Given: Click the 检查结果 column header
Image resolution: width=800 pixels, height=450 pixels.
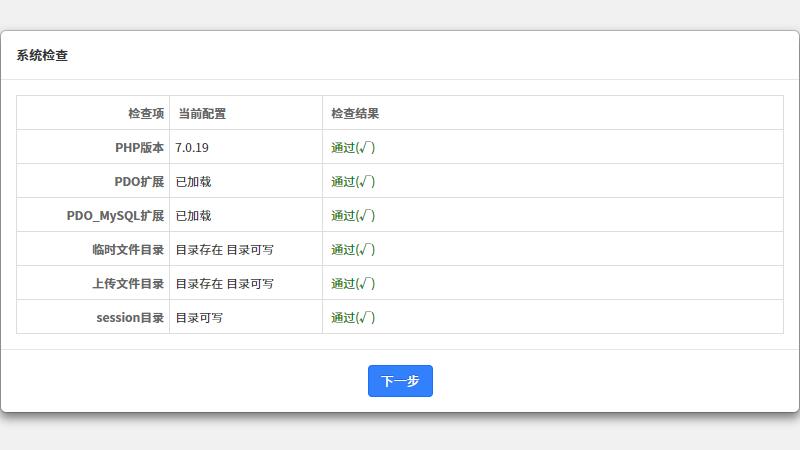Looking at the screenshot, I should 355,114.
